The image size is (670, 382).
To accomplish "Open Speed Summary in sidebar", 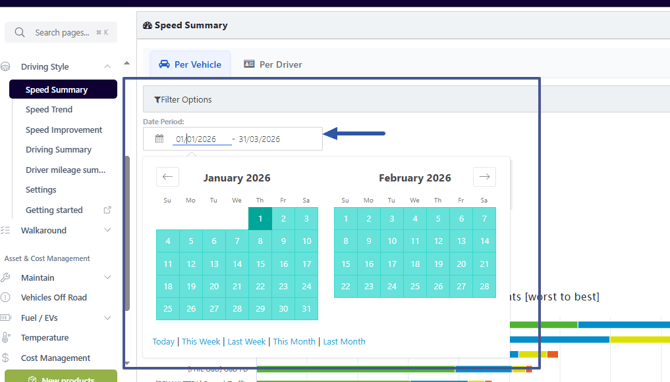I will pyautogui.click(x=63, y=89).
